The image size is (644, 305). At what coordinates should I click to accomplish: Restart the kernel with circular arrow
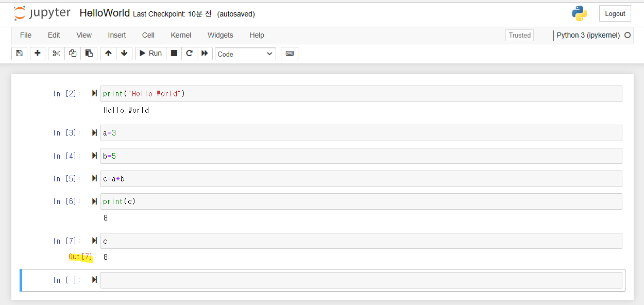click(x=189, y=54)
